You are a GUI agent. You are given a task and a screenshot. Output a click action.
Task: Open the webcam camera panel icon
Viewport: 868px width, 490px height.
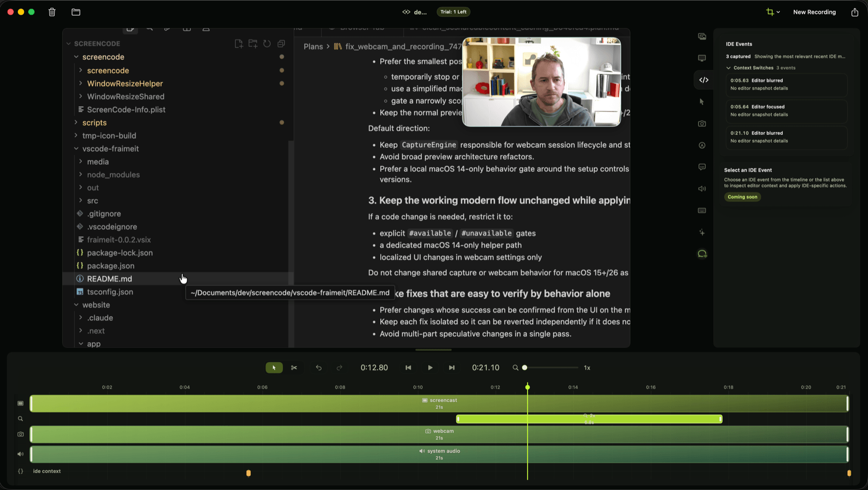pos(702,124)
